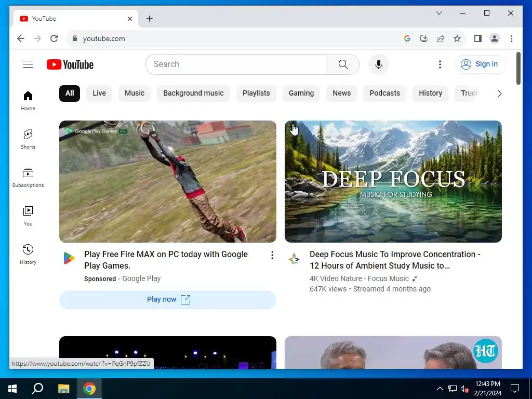
Task: Select the Playlists chip
Action: [256, 94]
